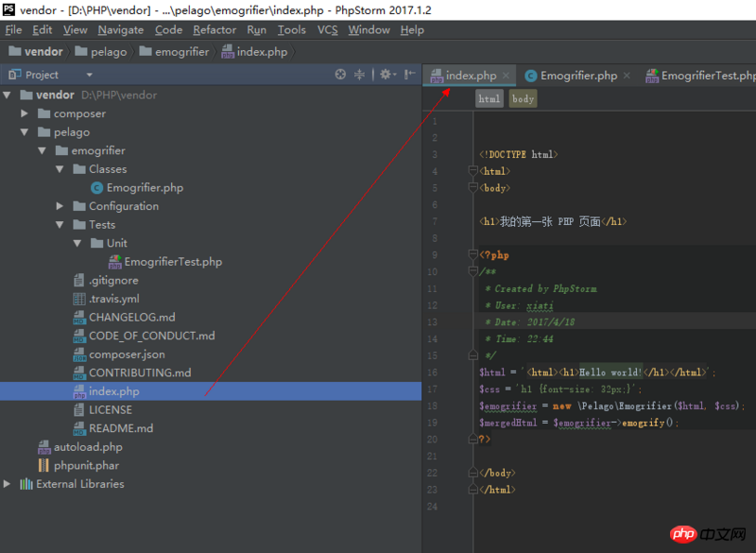
Task: Click the index.php breadcrumb in navigation bar
Action: (254, 52)
